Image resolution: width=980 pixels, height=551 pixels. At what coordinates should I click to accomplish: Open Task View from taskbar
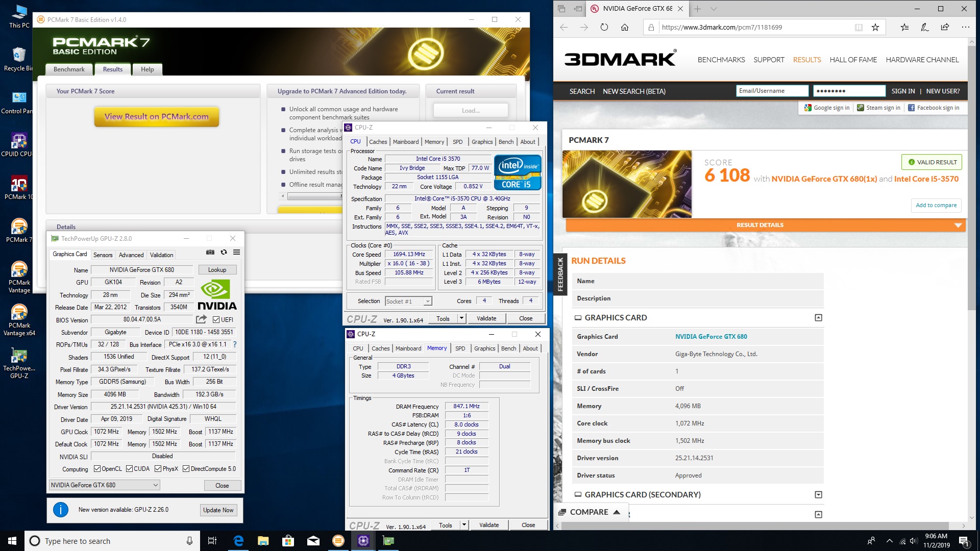tap(212, 541)
